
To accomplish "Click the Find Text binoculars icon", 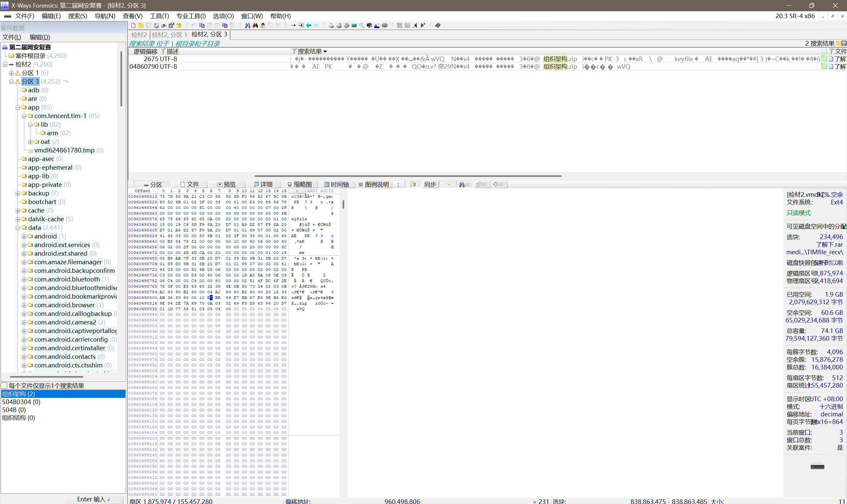I will 248,25.
